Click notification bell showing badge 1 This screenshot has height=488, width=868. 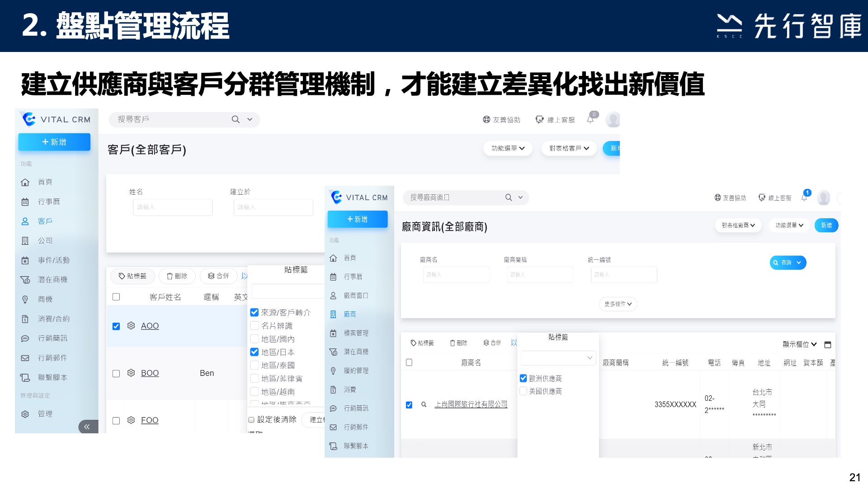804,197
